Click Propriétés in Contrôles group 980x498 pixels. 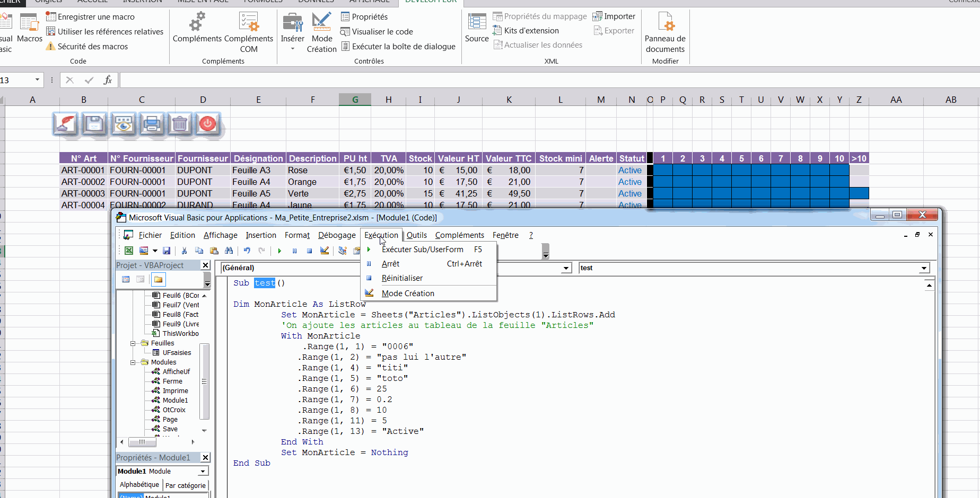pyautogui.click(x=364, y=17)
